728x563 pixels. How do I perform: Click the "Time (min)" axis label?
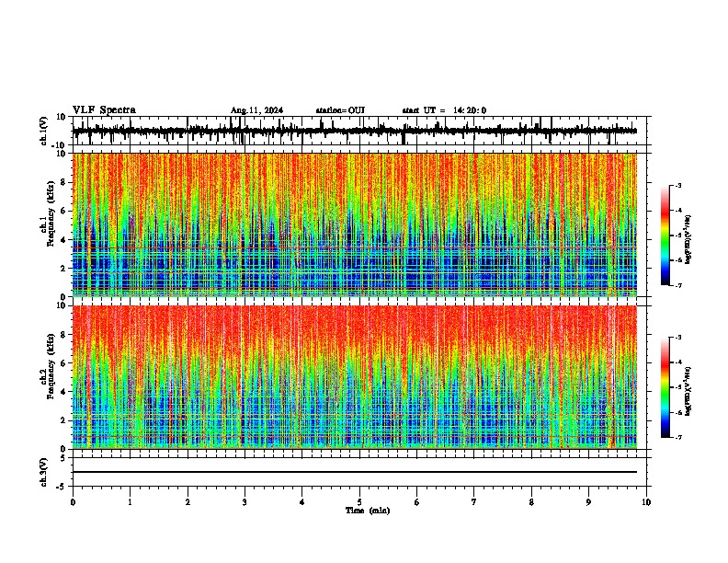(368, 511)
